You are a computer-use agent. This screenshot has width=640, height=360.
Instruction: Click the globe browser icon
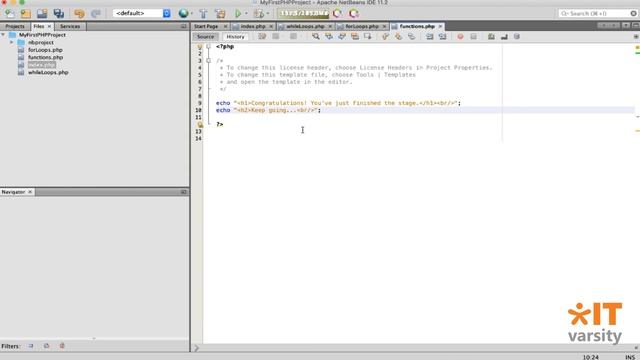(184, 13)
